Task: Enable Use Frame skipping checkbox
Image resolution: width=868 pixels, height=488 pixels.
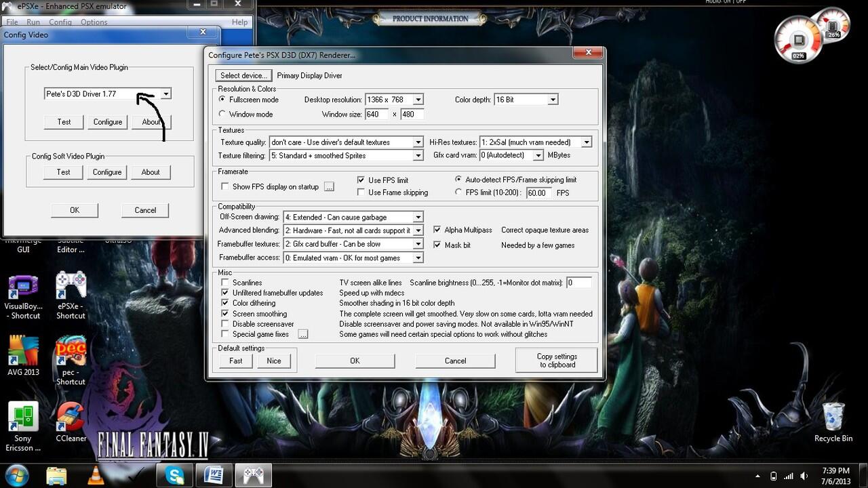Action: pyautogui.click(x=361, y=192)
